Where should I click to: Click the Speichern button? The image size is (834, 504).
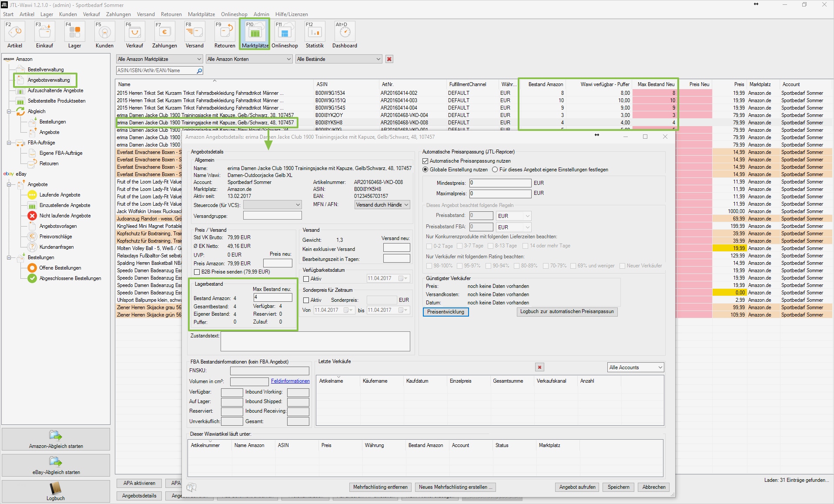click(618, 487)
